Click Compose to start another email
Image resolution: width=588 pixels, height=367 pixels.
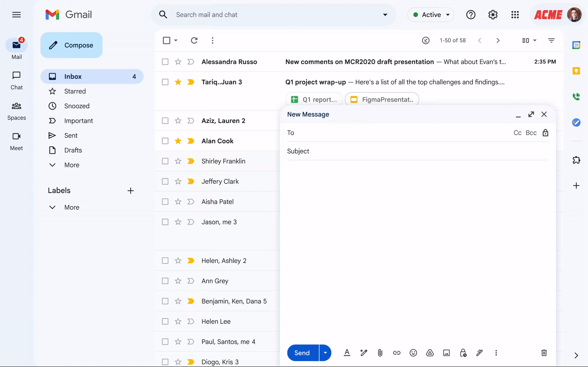point(71,45)
